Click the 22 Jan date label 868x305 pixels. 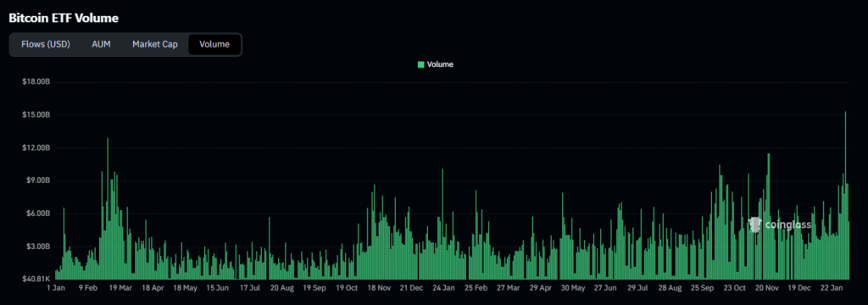click(832, 288)
